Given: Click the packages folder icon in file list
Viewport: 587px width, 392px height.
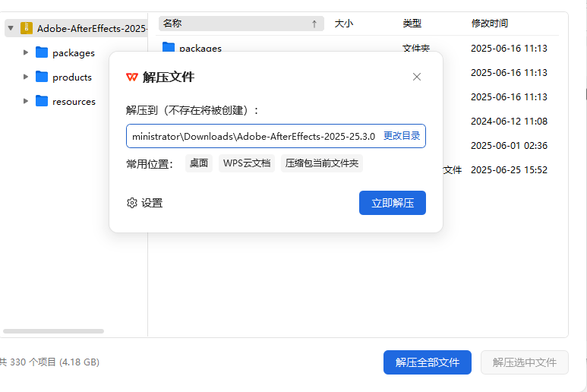Looking at the screenshot, I should 169,48.
